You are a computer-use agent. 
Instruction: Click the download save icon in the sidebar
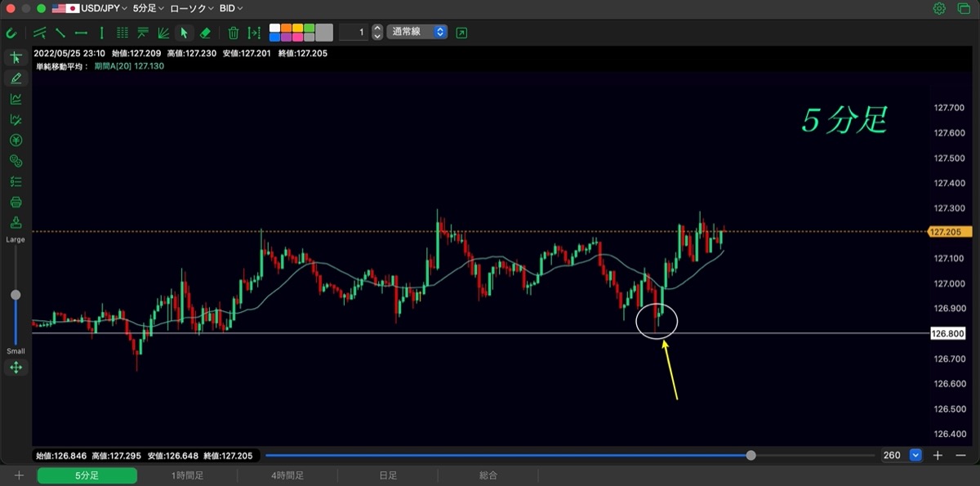[16, 223]
